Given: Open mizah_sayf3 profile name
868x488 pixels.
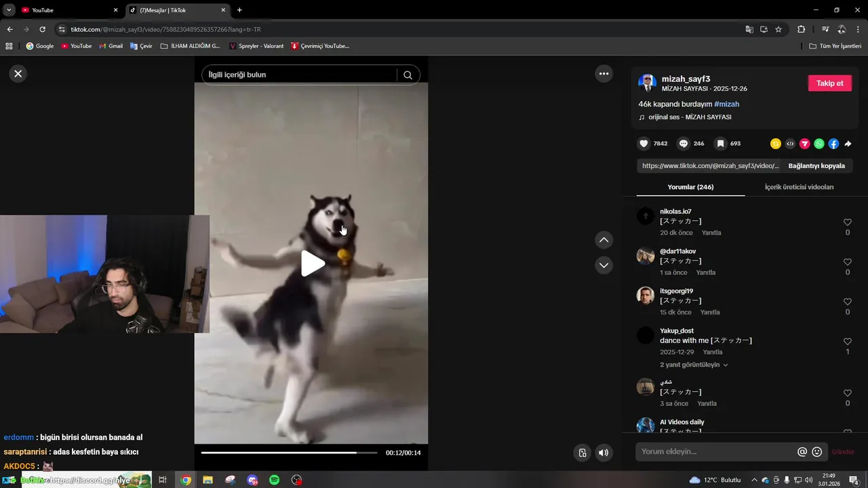Looking at the screenshot, I should (x=686, y=79).
